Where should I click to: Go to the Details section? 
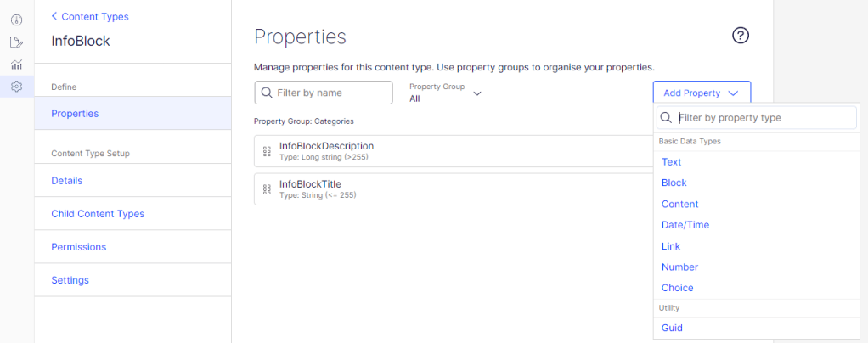[x=66, y=181]
